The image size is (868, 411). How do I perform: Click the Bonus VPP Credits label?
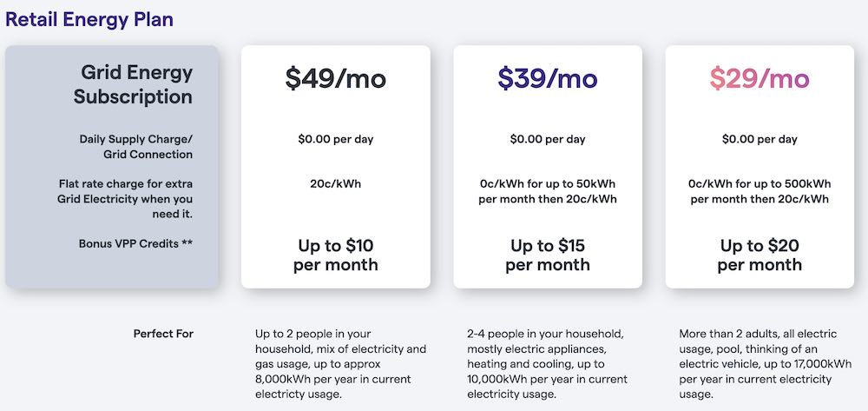pos(135,243)
